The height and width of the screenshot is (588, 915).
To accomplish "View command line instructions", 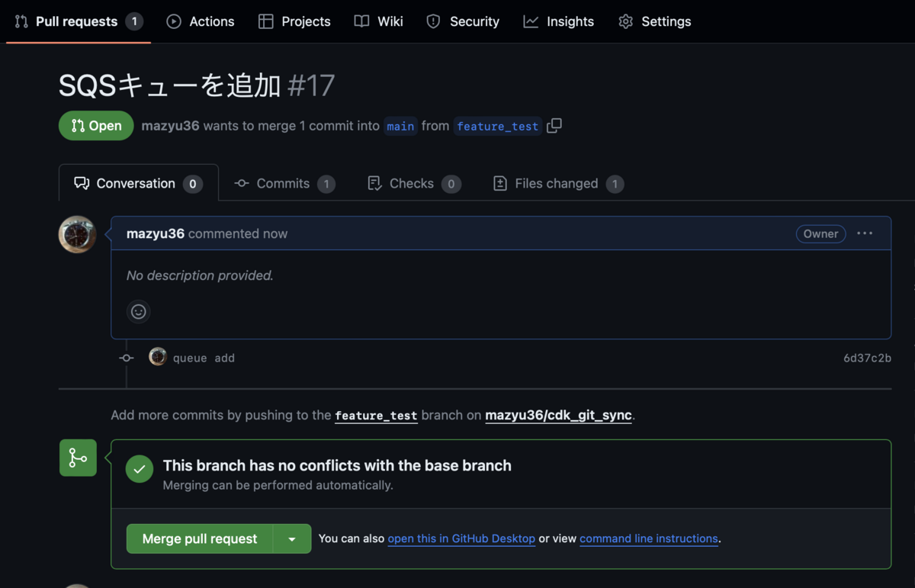I will point(648,538).
